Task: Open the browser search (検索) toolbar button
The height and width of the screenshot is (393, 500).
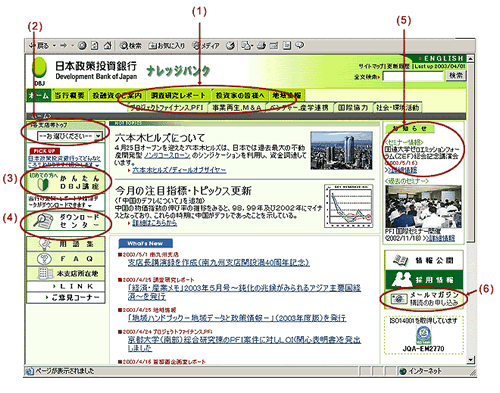Action: tap(131, 46)
